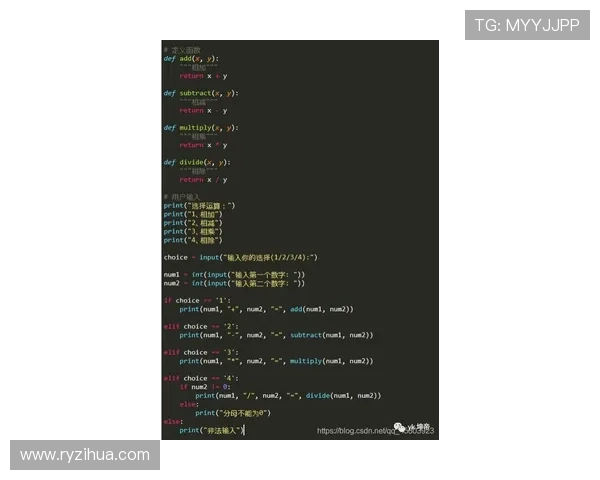Open the www.ryzihua.com link
The width and height of the screenshot is (600, 480).
coord(84,455)
